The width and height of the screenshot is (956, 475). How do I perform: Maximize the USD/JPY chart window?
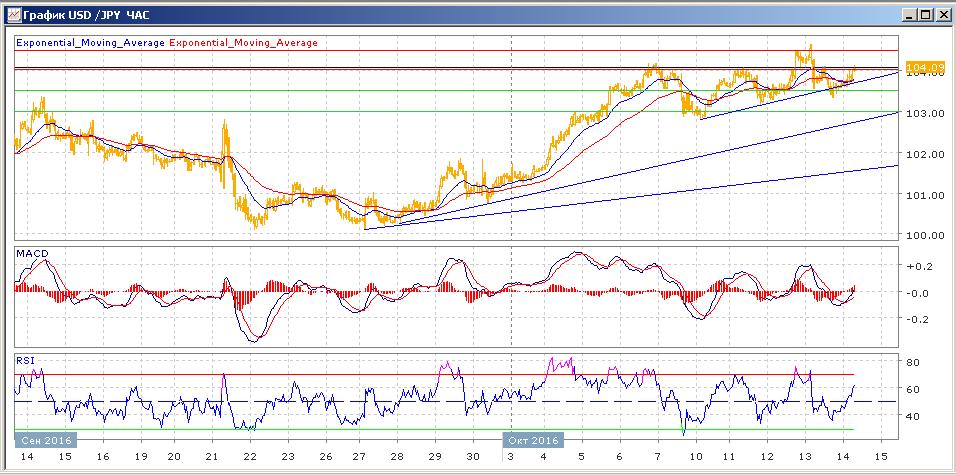925,15
